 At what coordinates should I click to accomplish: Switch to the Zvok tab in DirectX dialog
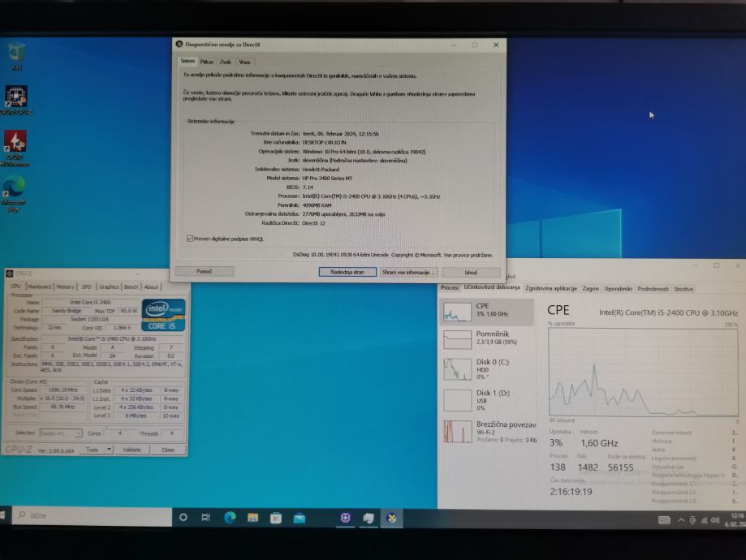tap(226, 62)
